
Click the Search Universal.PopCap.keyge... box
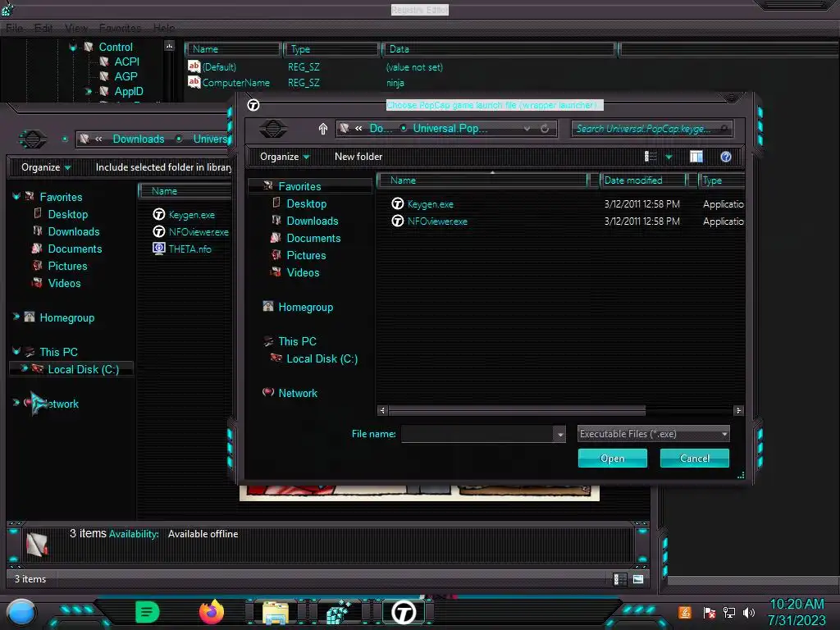click(651, 129)
